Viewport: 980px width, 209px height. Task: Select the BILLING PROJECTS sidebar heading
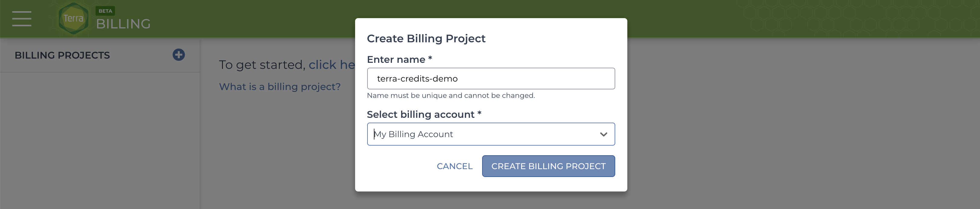(62, 56)
